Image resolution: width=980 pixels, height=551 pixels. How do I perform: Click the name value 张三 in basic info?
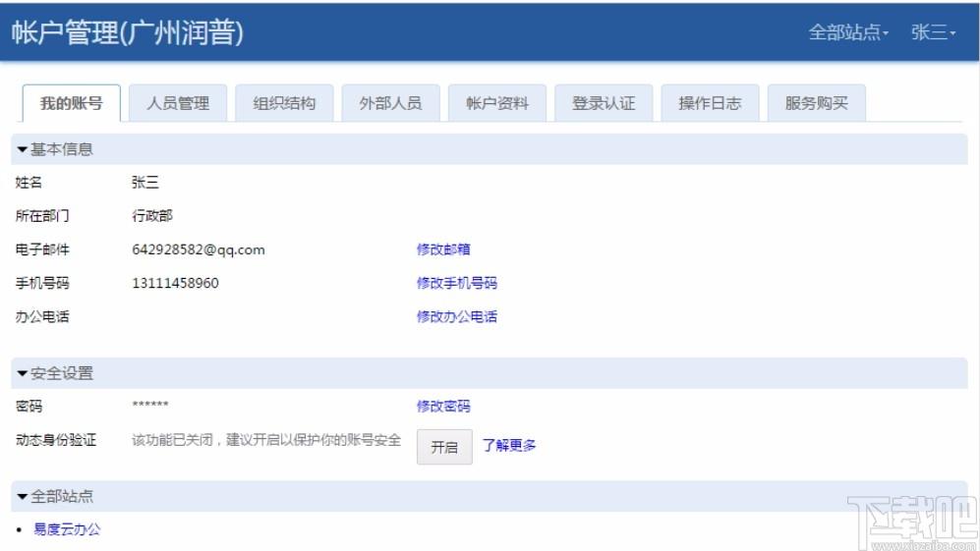(145, 183)
